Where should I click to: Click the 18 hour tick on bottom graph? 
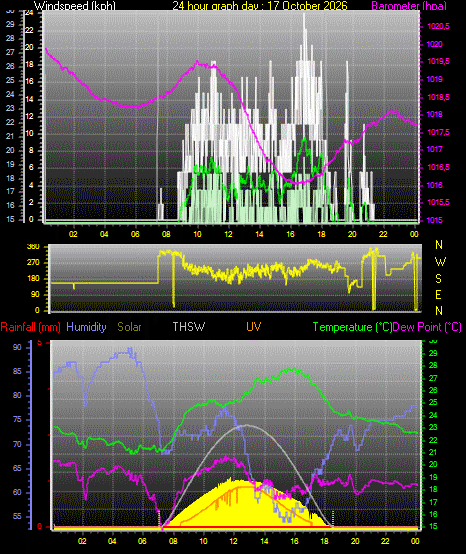[x=325, y=541]
